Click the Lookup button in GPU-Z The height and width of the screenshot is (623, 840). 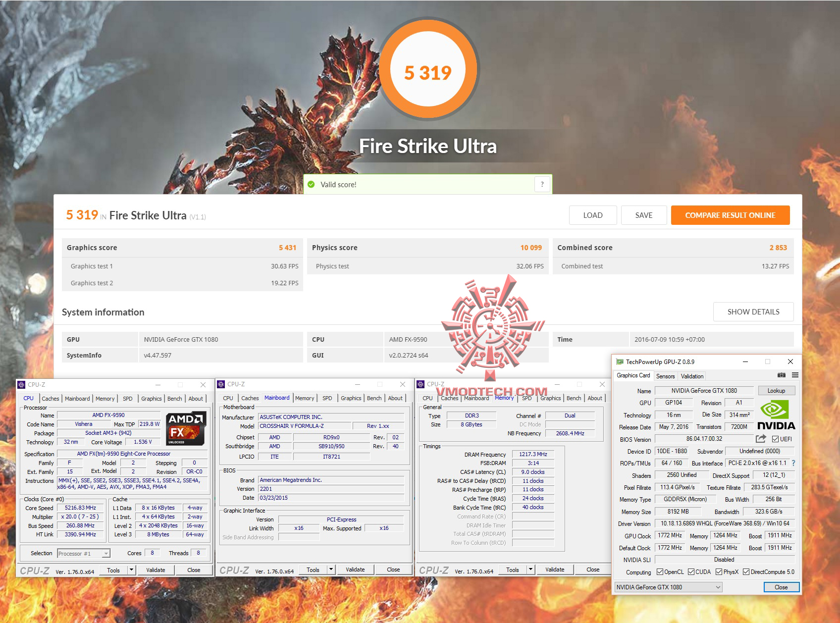[776, 391]
